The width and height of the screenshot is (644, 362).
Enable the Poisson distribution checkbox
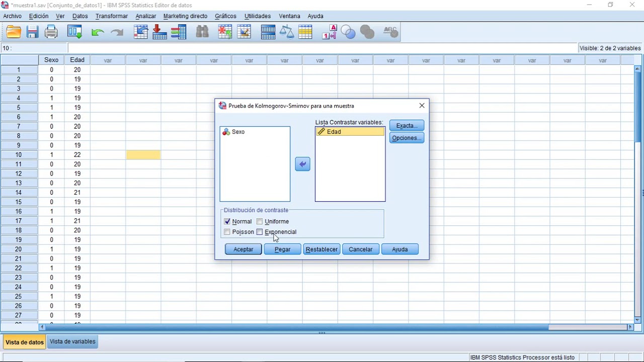click(x=227, y=232)
